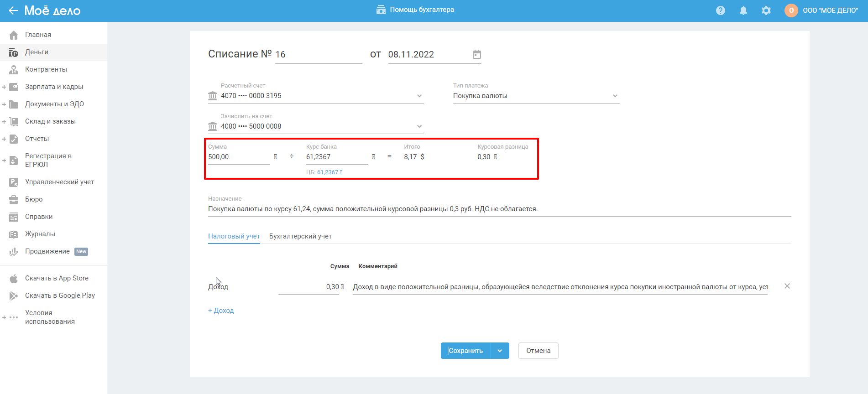
Task: Open the Сохранить split-button arrow
Action: [x=500, y=351]
